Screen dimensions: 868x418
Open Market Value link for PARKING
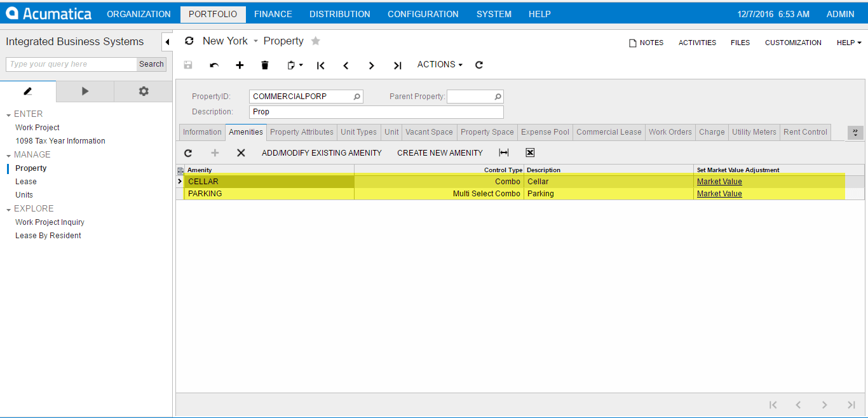(719, 194)
